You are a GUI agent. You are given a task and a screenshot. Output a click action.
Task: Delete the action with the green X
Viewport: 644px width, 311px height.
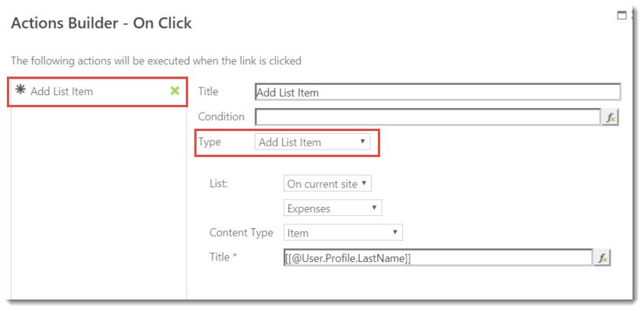pos(175,91)
